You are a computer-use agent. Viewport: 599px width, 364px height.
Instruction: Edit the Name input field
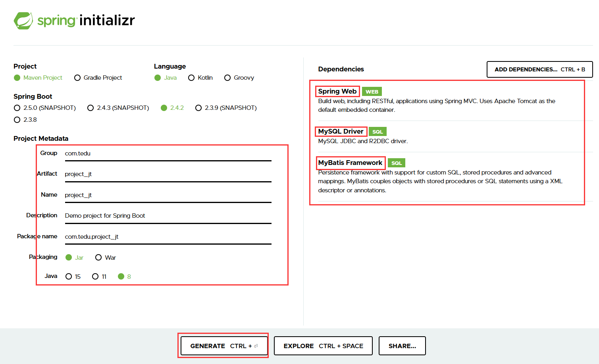[168, 195]
